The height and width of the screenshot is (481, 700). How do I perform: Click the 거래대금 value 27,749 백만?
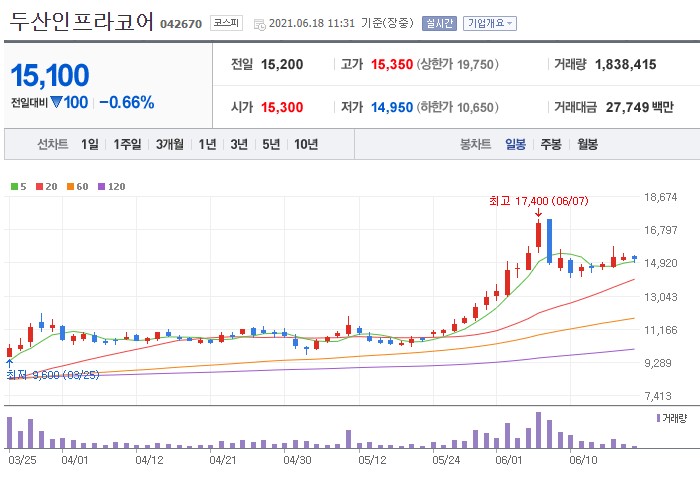pos(639,107)
